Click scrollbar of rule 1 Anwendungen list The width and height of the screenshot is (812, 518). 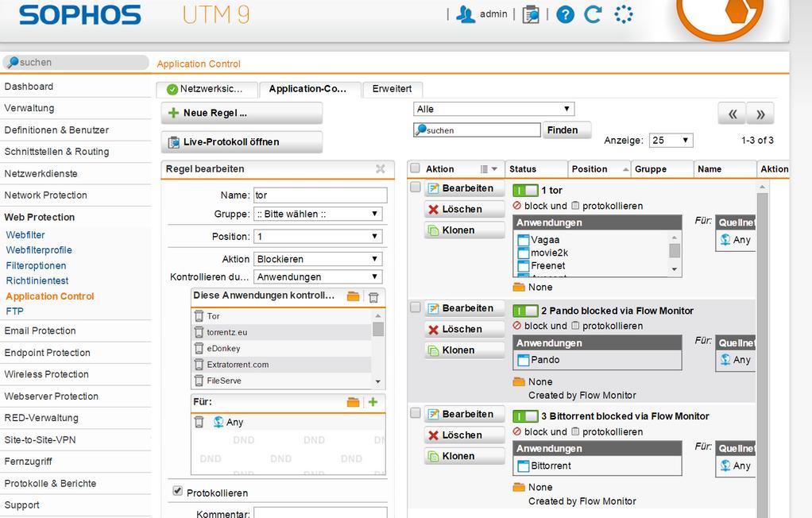coord(675,253)
